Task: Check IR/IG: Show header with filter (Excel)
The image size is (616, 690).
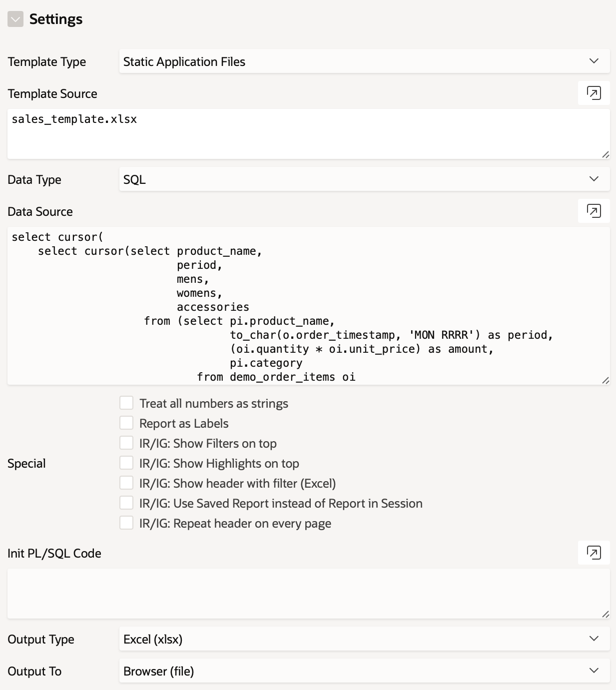Action: 126,483
